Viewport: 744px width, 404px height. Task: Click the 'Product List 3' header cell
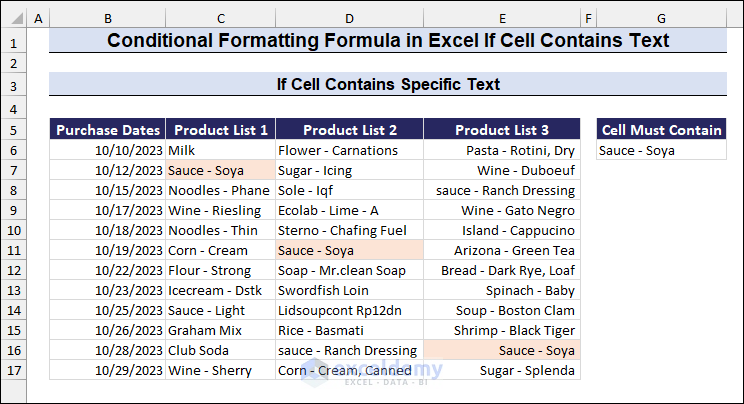pyautogui.click(x=501, y=130)
